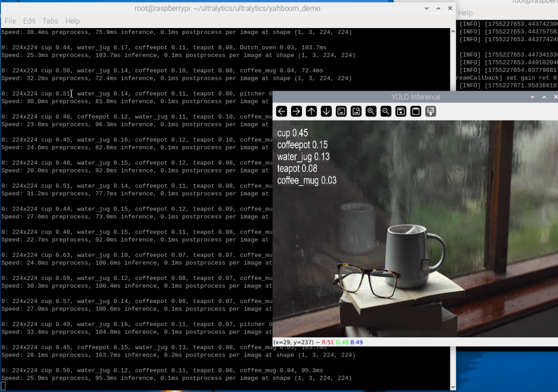
Task: Click the terminal cursor on the last line
Action: point(3,386)
